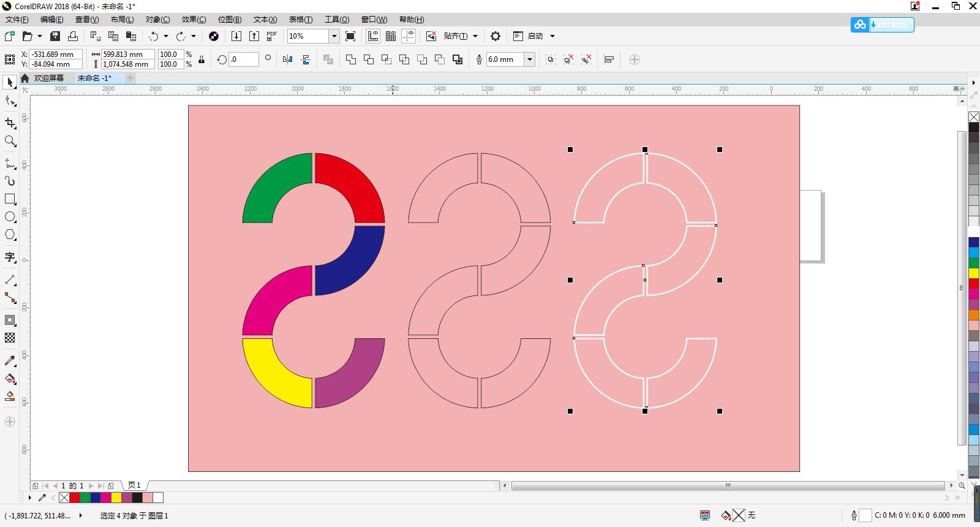Toggle show grid button
The height and width of the screenshot is (527, 980).
coord(390,36)
